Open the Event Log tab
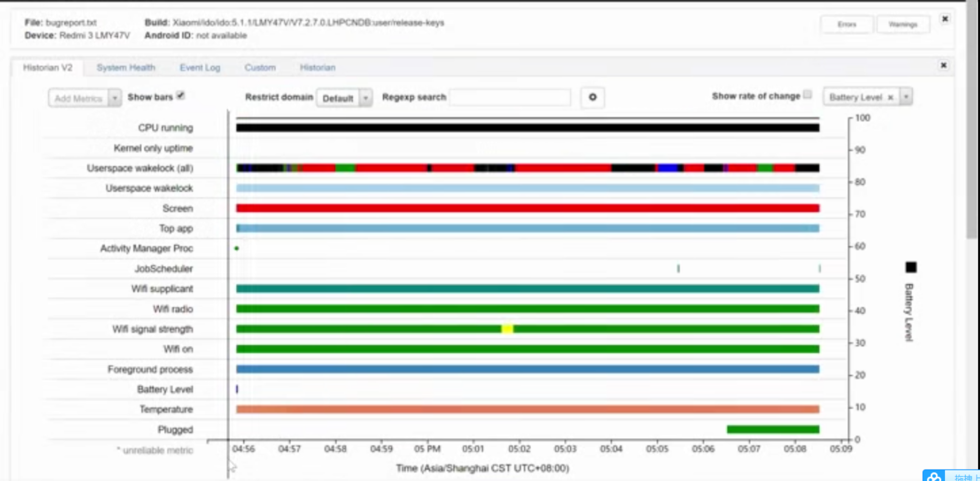 click(200, 68)
